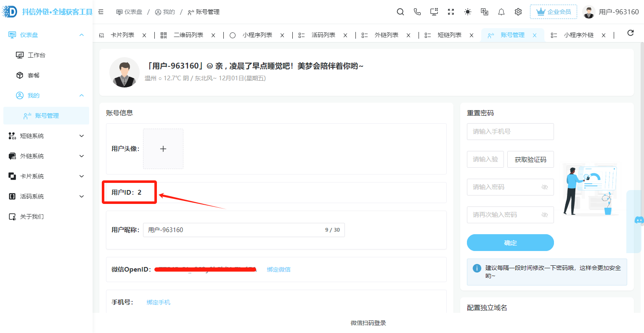Refresh the page with reload icon

click(x=630, y=33)
